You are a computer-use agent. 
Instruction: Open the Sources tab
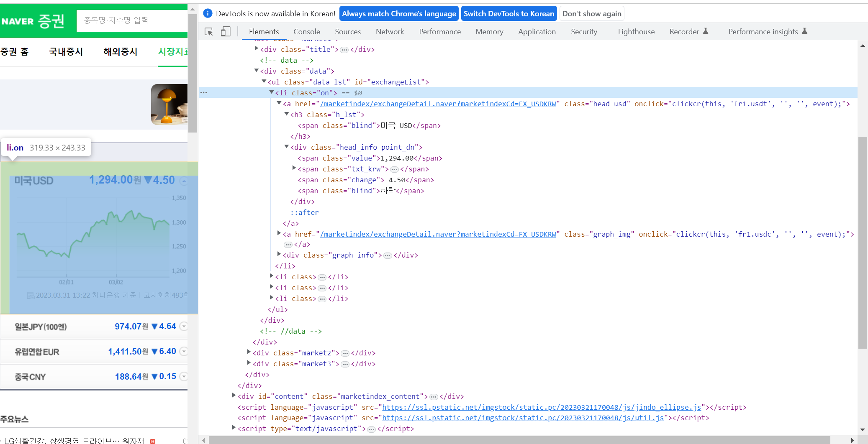click(x=348, y=32)
